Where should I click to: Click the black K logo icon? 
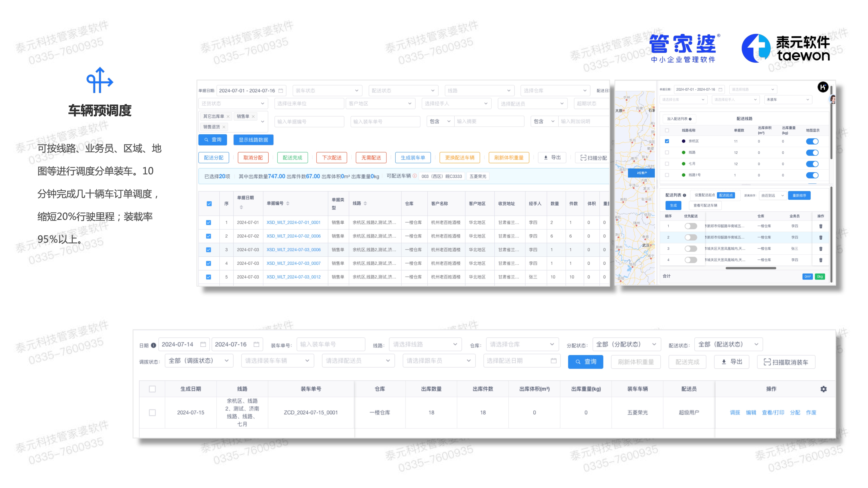tap(823, 87)
